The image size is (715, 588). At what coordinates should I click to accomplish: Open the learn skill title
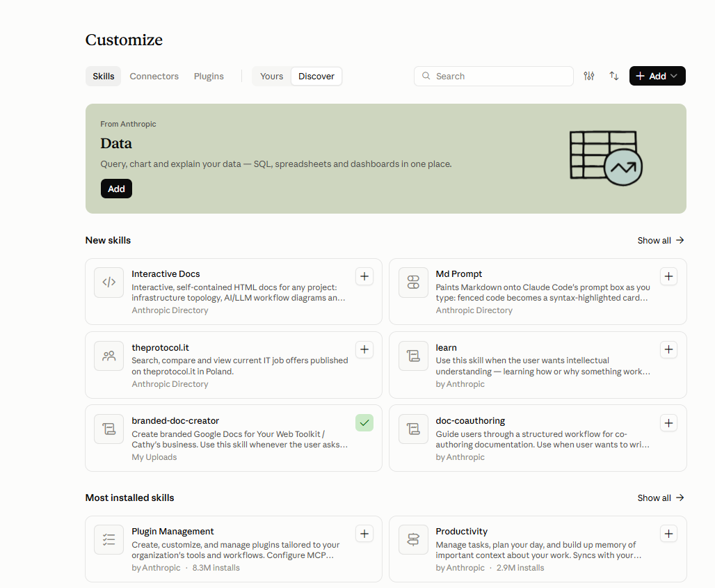click(x=446, y=348)
